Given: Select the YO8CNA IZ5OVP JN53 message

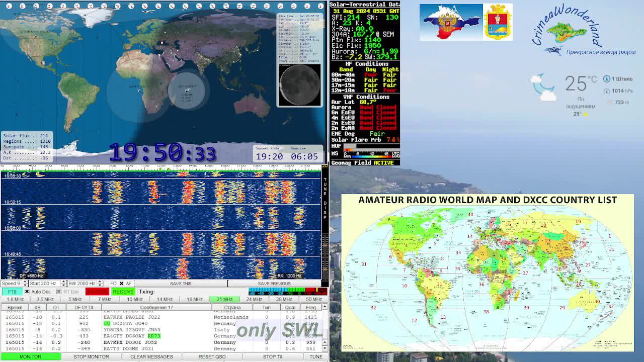Looking at the screenshot, I should click(132, 330).
